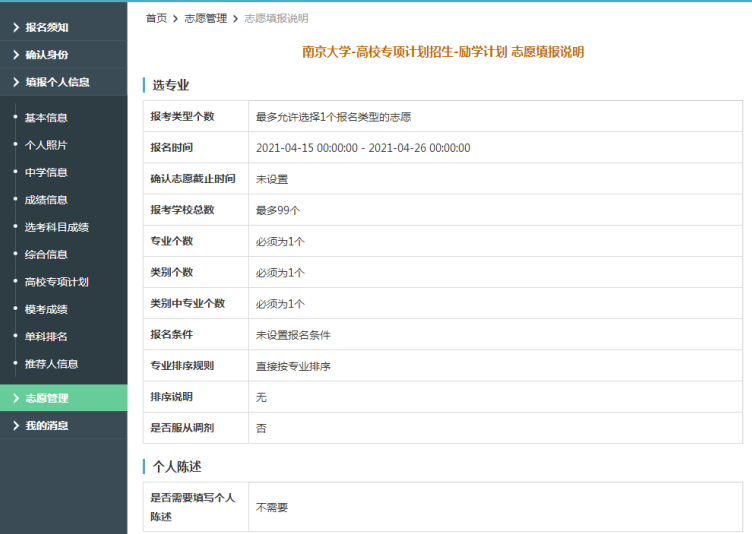The width and height of the screenshot is (752, 534).
Task: Click the 个人陈述 section heading
Action: 177,466
